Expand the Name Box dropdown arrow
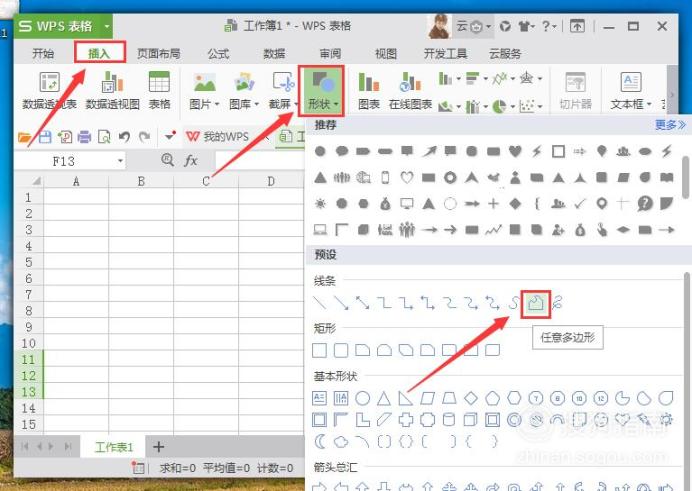The width and height of the screenshot is (692, 491). [120, 161]
